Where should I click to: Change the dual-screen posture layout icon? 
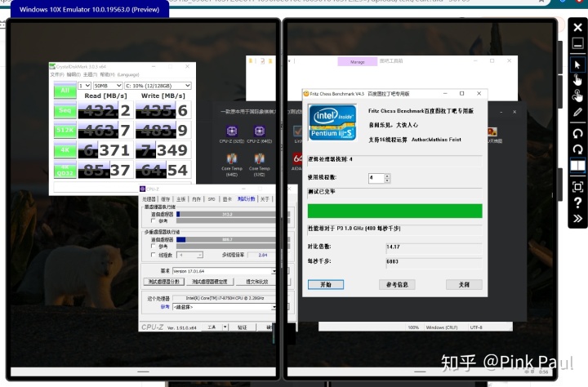(x=577, y=166)
